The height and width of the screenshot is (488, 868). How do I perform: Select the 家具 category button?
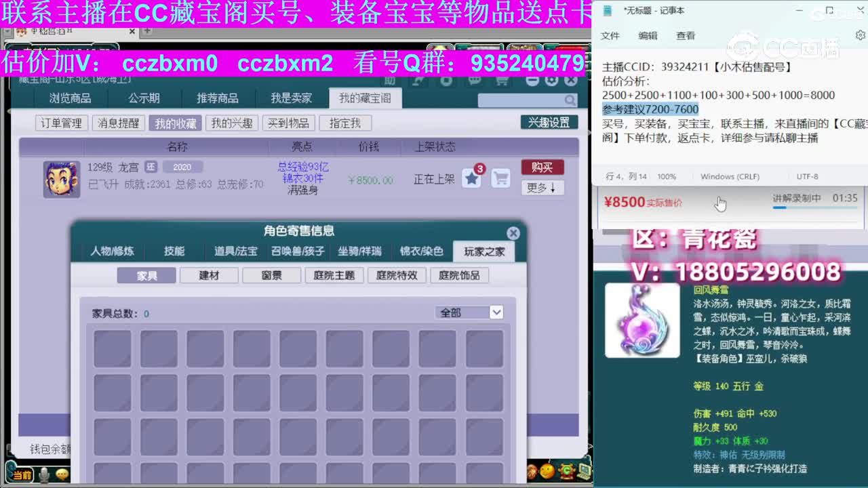point(146,275)
